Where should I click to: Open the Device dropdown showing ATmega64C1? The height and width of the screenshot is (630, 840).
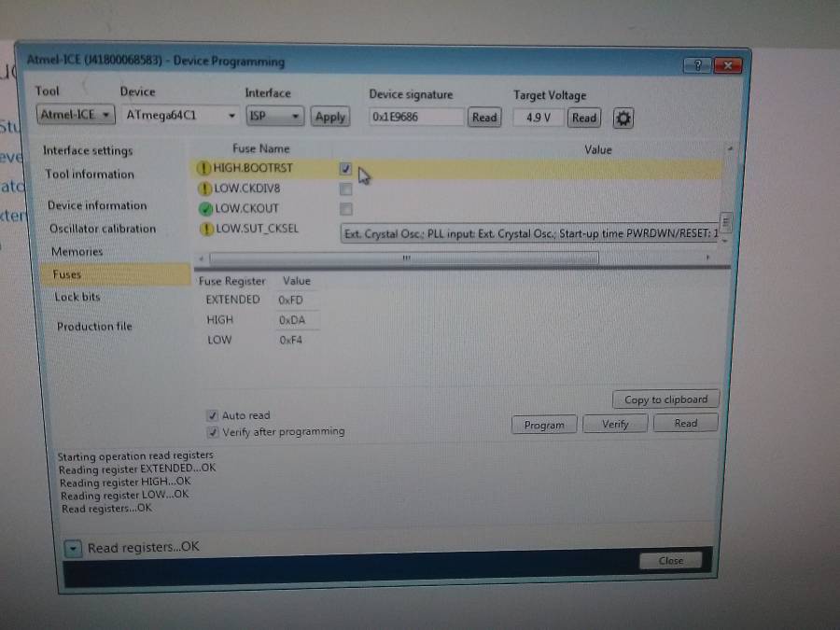tap(180, 115)
